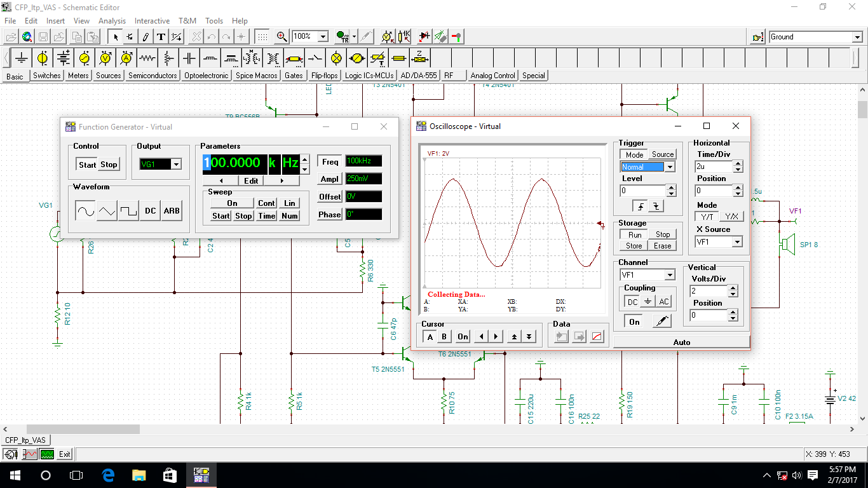Click the Open file icon

pyautogui.click(x=11, y=36)
